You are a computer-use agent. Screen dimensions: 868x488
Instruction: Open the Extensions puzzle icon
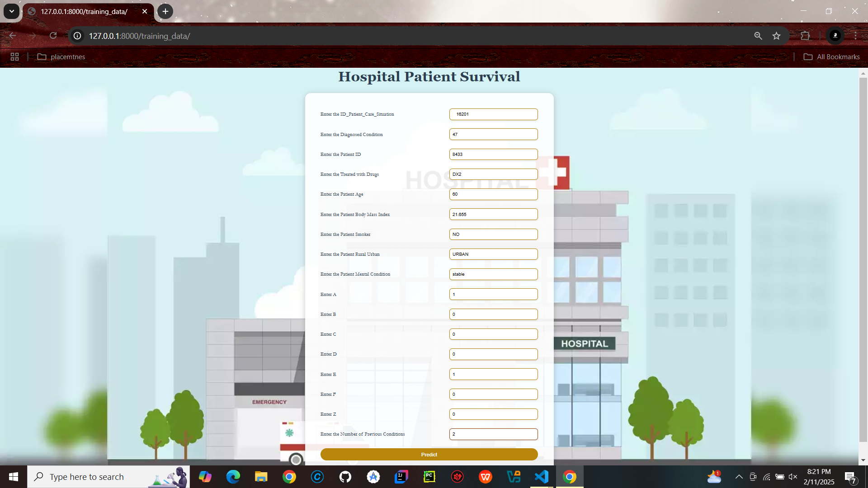pyautogui.click(x=805, y=36)
